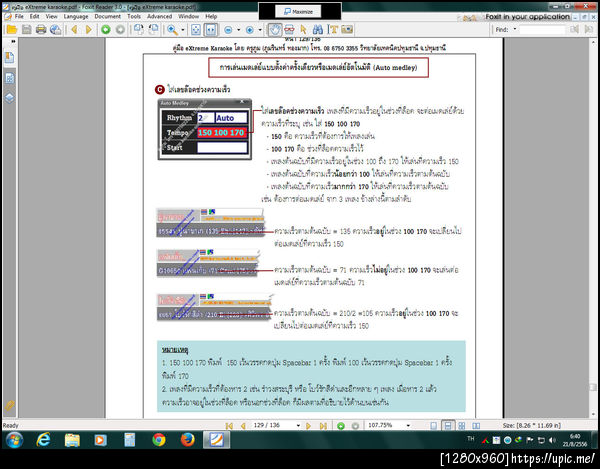
Task: Open the Tools menu
Action: (134, 16)
